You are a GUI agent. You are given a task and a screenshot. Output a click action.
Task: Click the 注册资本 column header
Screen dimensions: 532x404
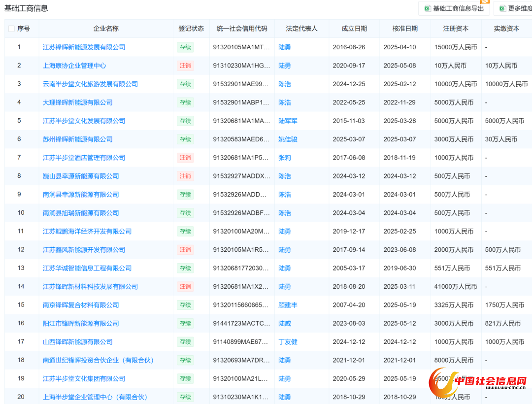tap(456, 29)
